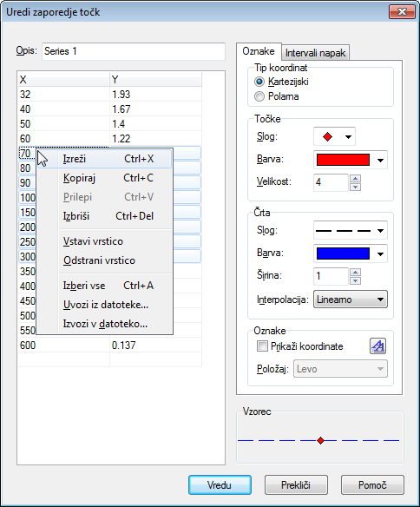
Task: Select the Kartezijski radio button
Action: coord(259,82)
